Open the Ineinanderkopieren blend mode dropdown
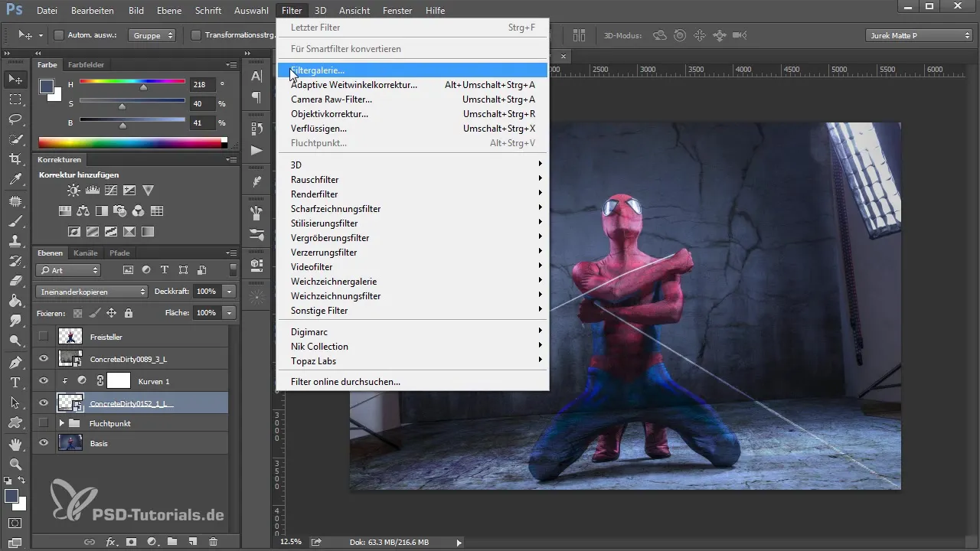980x551 pixels. coord(91,292)
